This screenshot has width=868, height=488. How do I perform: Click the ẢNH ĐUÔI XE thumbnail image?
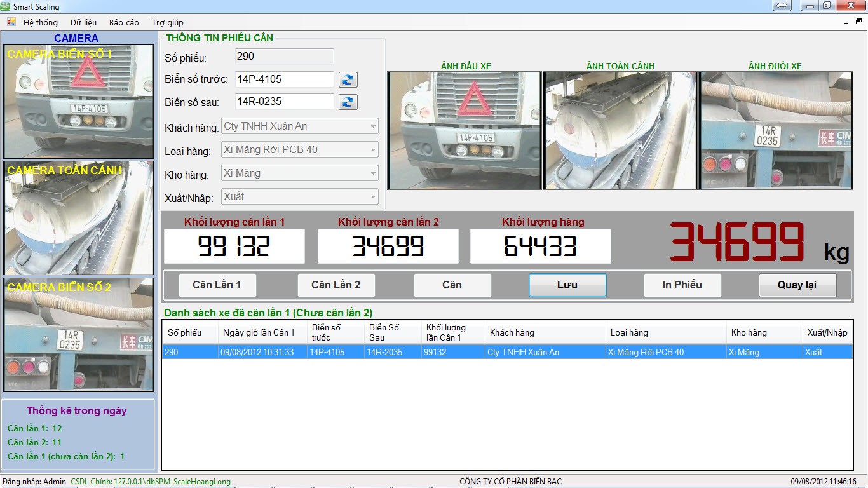775,130
